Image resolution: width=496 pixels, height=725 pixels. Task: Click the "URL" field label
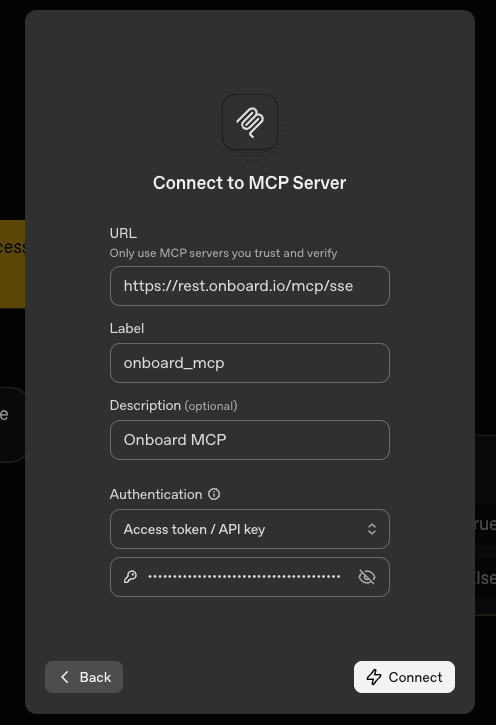pos(123,233)
